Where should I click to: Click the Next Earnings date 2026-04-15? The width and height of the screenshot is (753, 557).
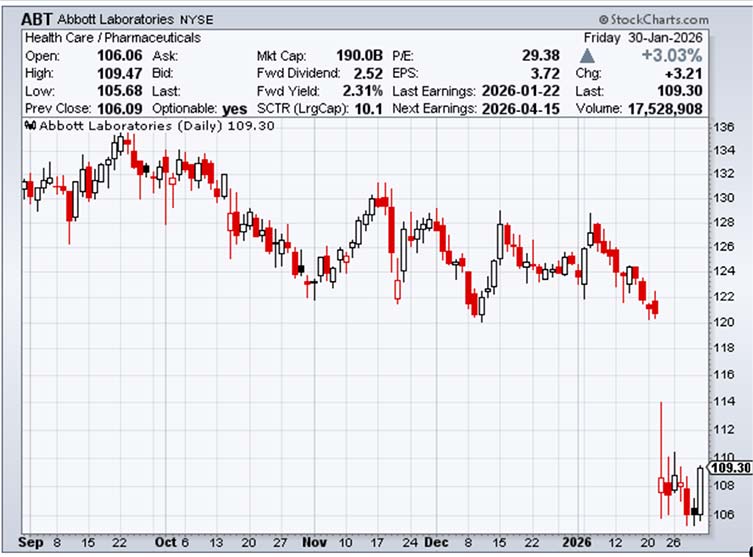pyautogui.click(x=521, y=109)
